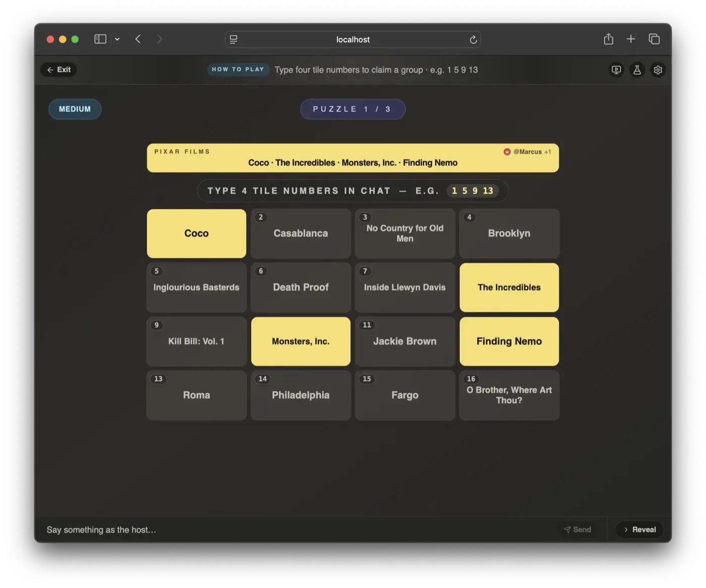Screen dimensions: 706x588
Task: Select the solved Pixar Films group banner
Action: 352,158
